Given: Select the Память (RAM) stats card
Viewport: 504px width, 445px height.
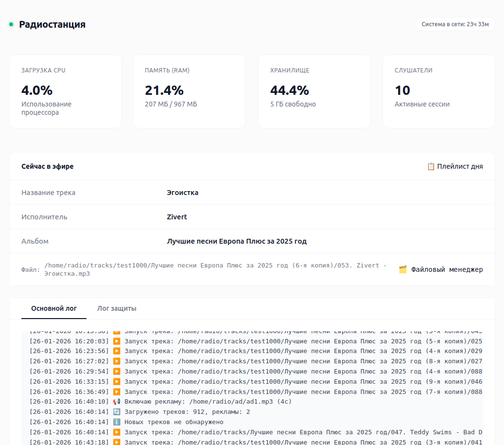Looking at the screenshot, I should [x=189, y=91].
